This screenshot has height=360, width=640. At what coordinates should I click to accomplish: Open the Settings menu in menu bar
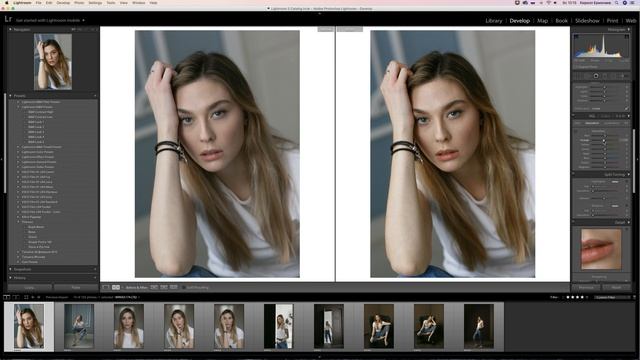pos(96,3)
